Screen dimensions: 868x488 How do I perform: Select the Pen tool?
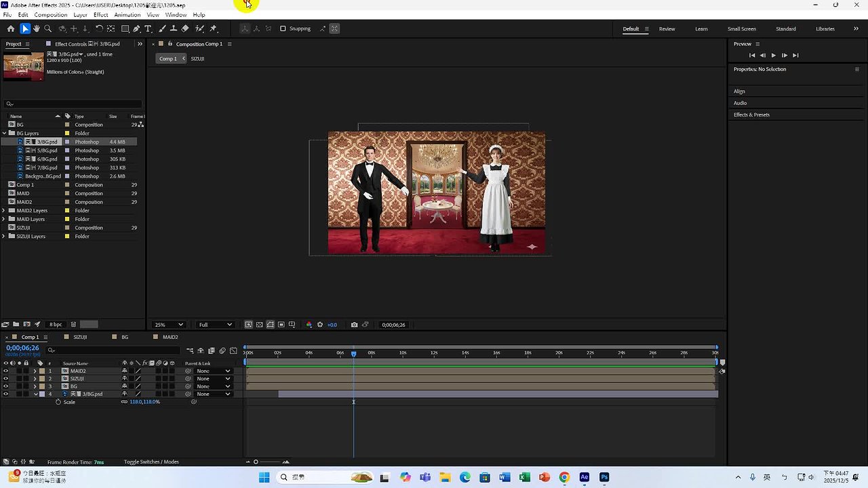[137, 28]
